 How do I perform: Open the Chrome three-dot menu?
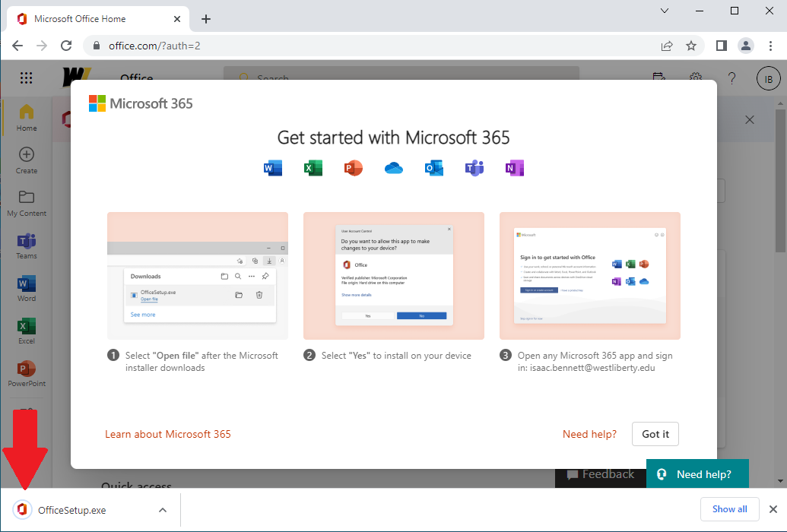(770, 46)
